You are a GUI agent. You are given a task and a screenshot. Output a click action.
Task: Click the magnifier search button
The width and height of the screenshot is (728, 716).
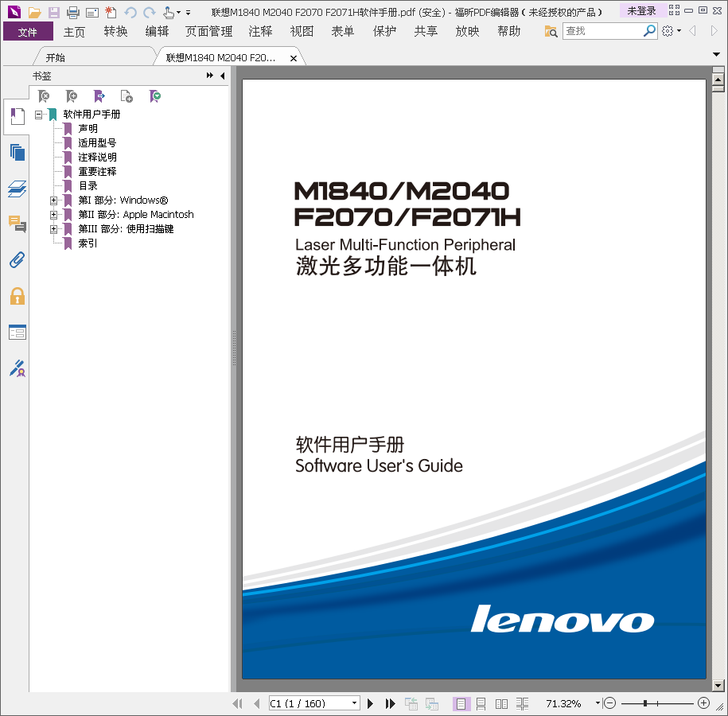point(649,31)
